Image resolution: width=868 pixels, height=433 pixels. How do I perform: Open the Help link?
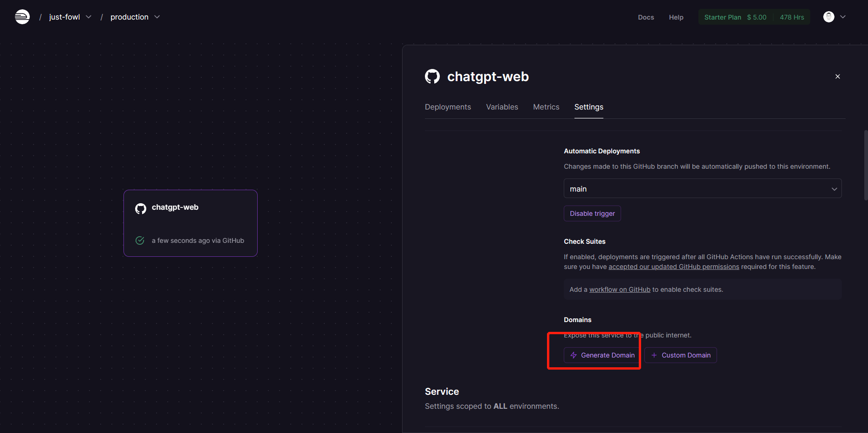click(x=676, y=17)
